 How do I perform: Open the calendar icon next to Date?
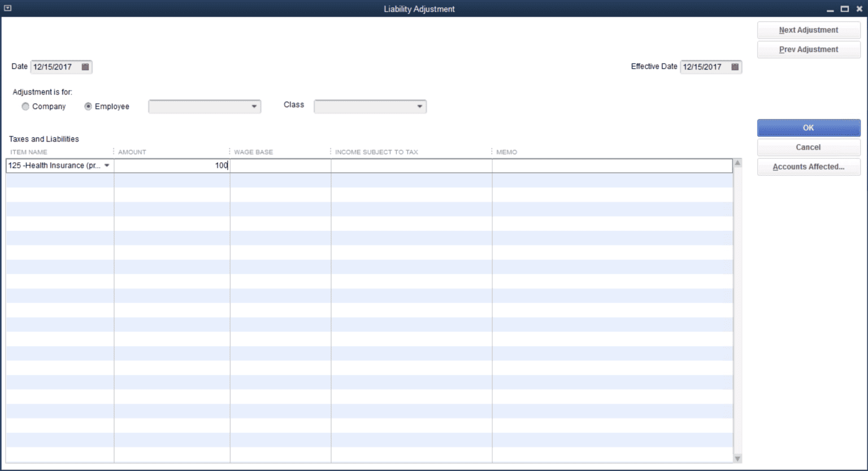click(x=85, y=67)
